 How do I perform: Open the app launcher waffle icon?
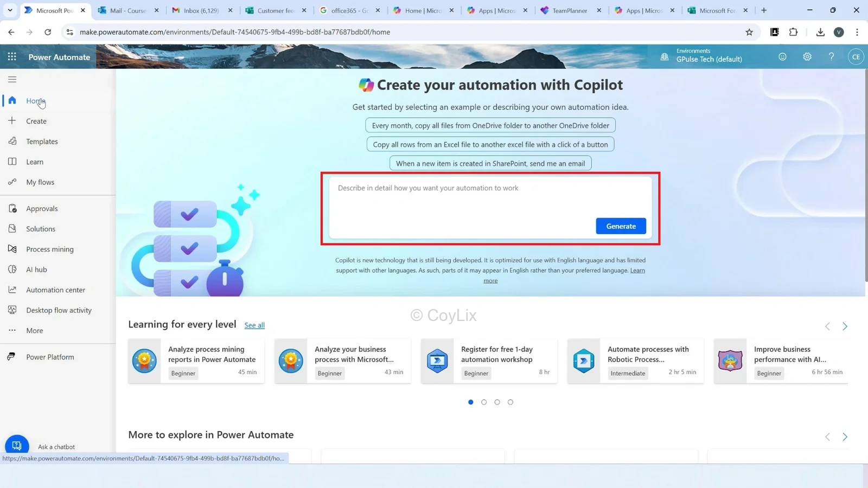[12, 57]
